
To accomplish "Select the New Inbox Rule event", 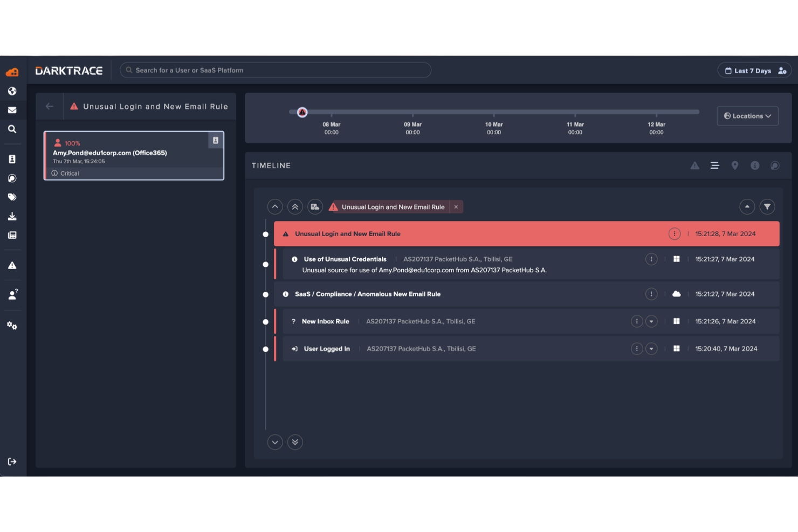I will [x=531, y=322].
